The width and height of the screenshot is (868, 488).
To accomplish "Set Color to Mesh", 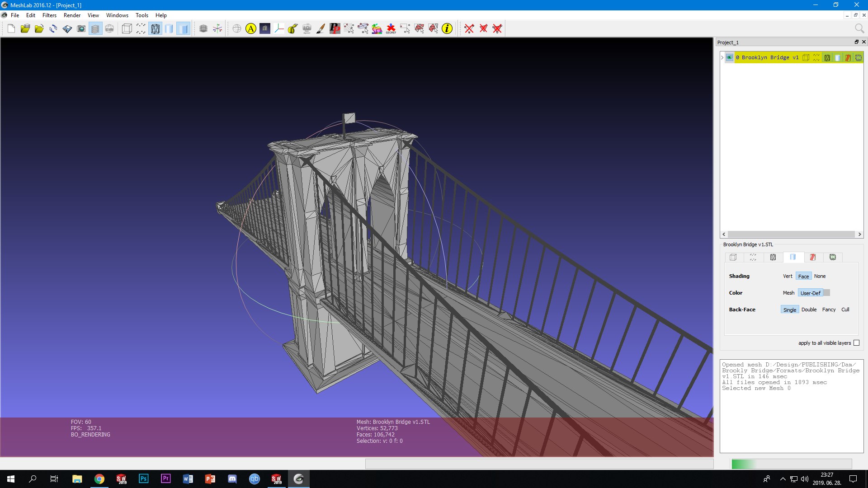I will (788, 293).
